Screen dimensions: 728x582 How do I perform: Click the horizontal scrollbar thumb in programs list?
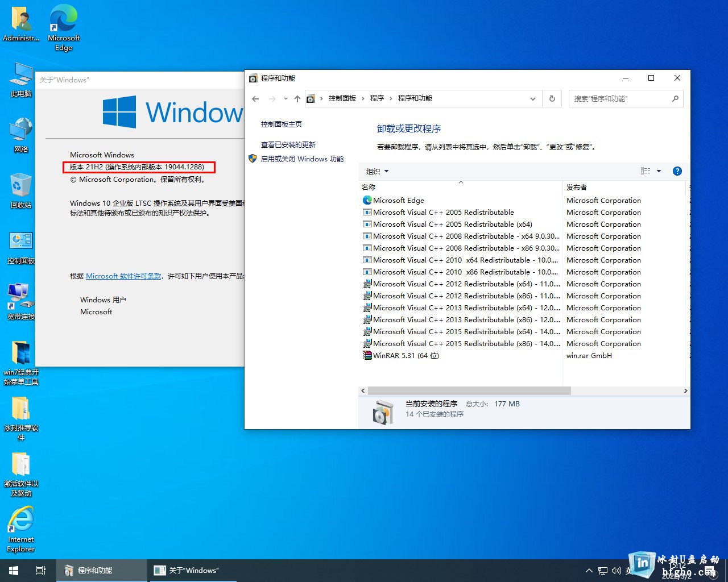click(x=469, y=391)
